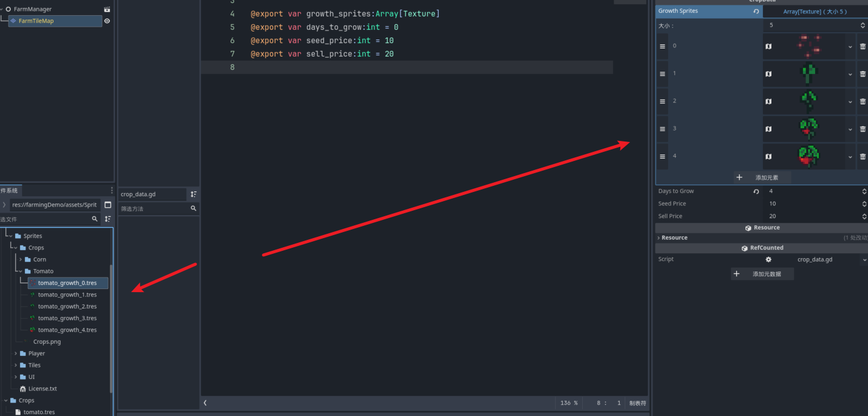
Task: Click the Sell Price value field
Action: tap(813, 216)
